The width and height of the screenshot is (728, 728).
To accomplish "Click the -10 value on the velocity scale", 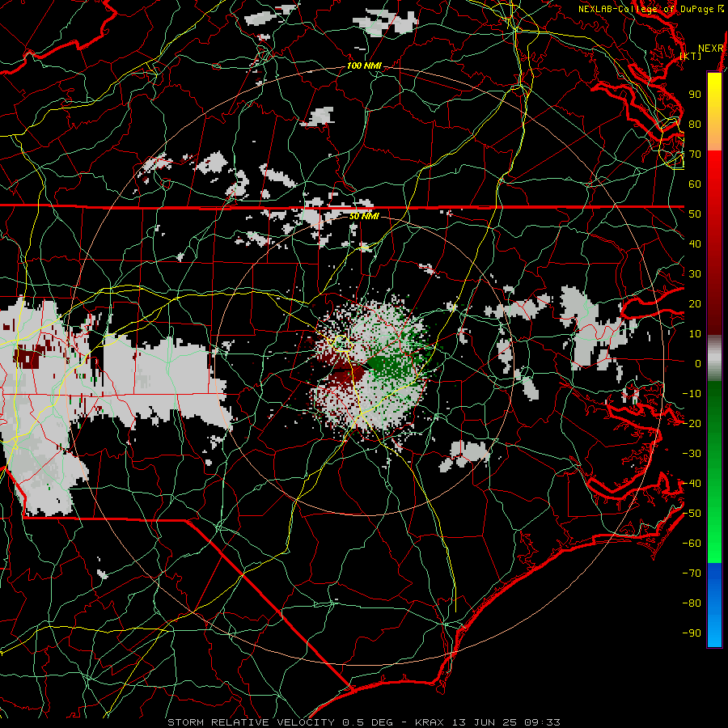I will click(692, 394).
